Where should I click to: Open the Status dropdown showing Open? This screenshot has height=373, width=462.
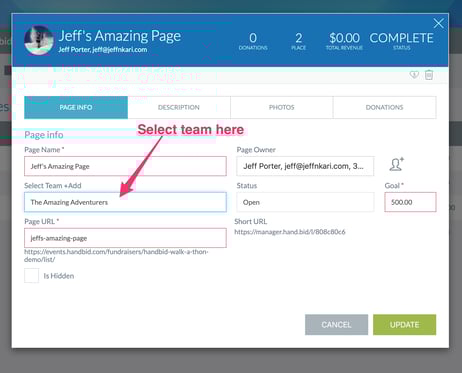(305, 202)
